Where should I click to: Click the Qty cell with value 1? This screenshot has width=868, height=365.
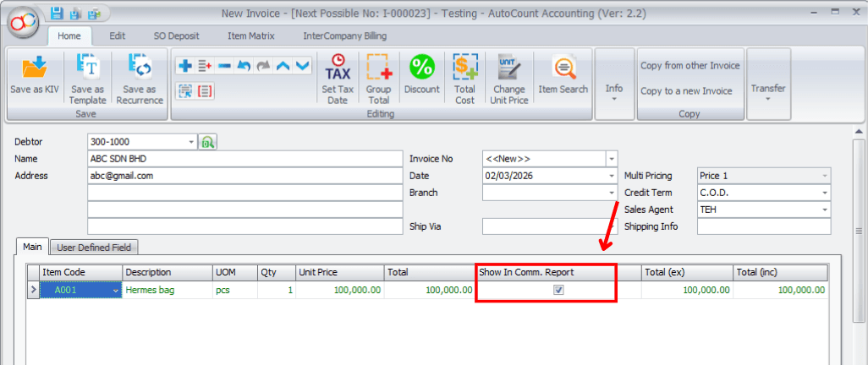277,290
